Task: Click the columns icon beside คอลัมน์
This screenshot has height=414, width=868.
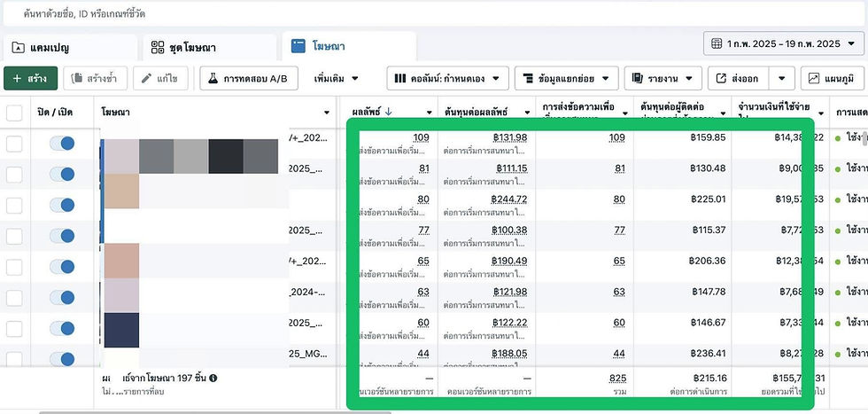Action: click(400, 78)
